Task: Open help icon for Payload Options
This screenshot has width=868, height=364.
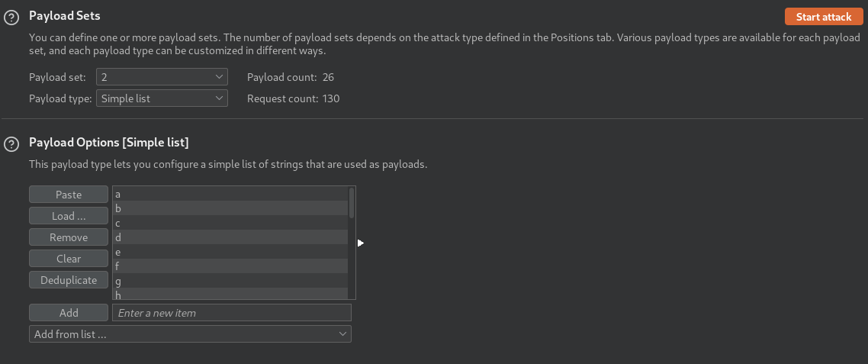Action: tap(11, 144)
